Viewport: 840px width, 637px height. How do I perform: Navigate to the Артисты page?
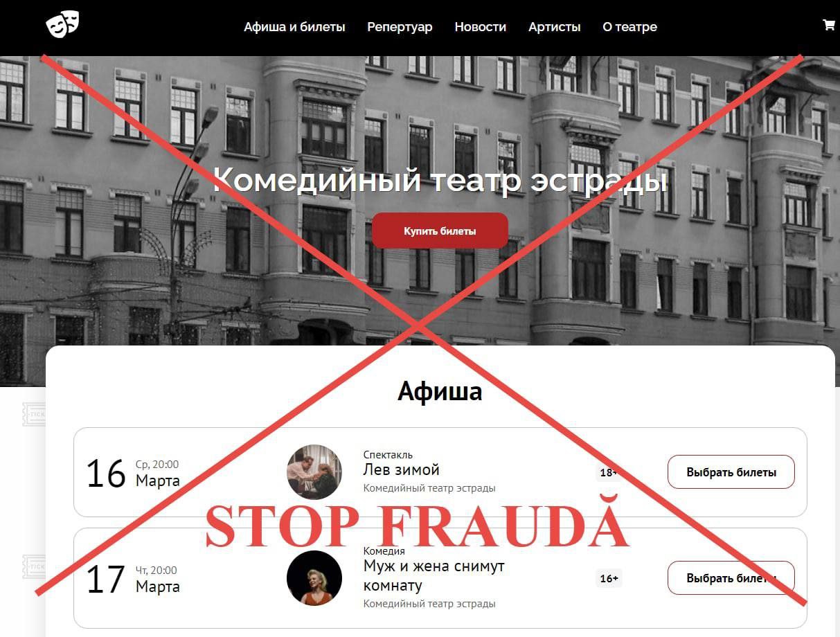pos(554,27)
